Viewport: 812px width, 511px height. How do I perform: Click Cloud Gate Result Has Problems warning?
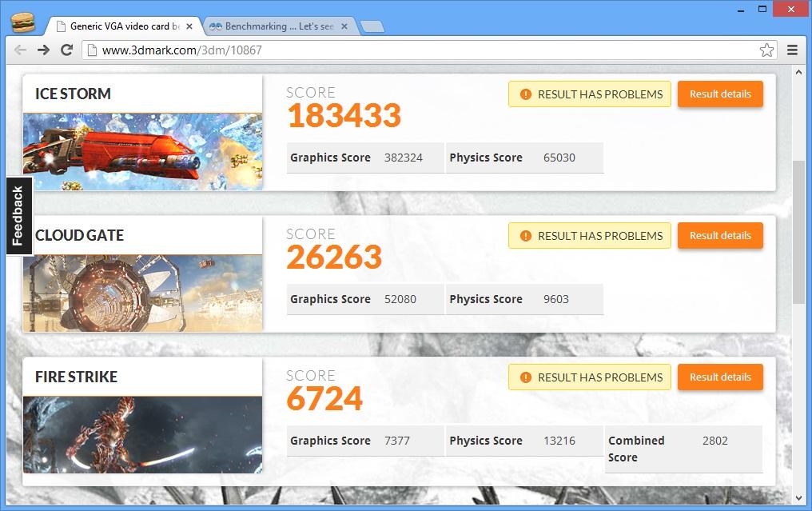tap(590, 235)
